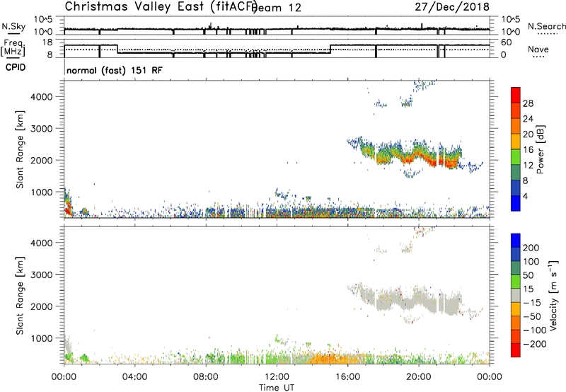Click the '18' tick on frequency axis

[x=47, y=42]
